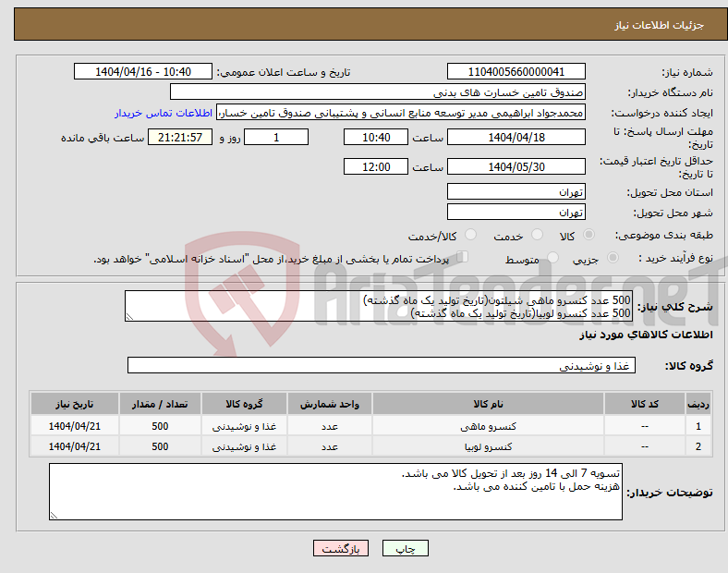
Task: Click the quantity 500 in کنسرو لوبیا row
Action: [160, 446]
